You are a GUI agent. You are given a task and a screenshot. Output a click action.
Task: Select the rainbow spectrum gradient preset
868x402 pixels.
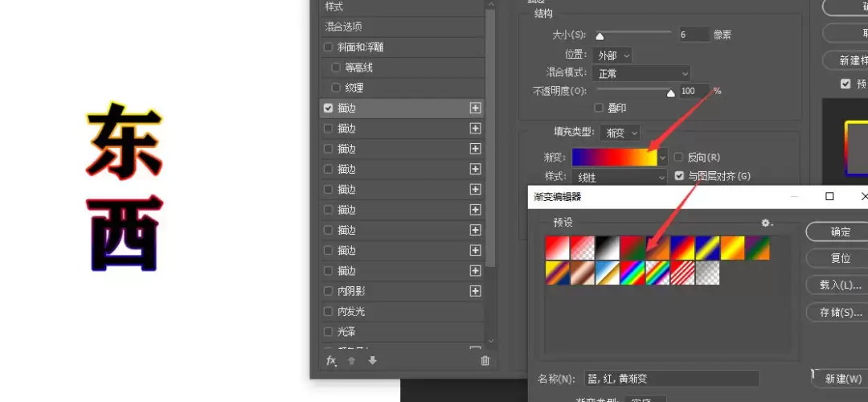tap(633, 273)
